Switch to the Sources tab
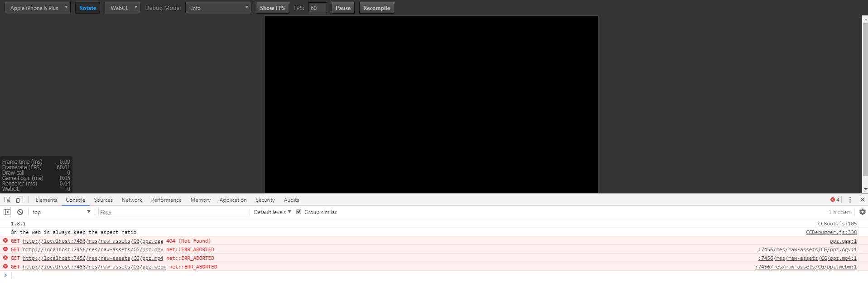Image resolution: width=868 pixels, height=288 pixels. click(x=103, y=200)
